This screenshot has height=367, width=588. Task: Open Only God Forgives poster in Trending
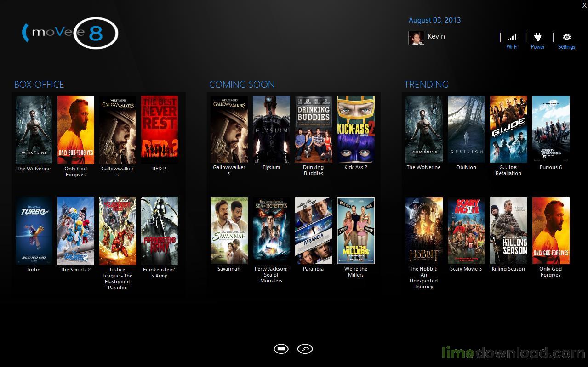point(551,231)
